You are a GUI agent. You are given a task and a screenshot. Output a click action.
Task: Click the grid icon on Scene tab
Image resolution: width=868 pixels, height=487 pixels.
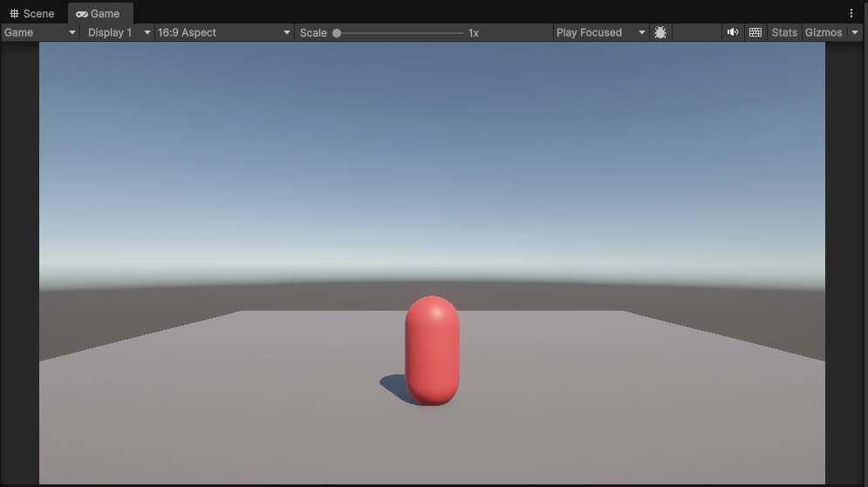click(14, 14)
